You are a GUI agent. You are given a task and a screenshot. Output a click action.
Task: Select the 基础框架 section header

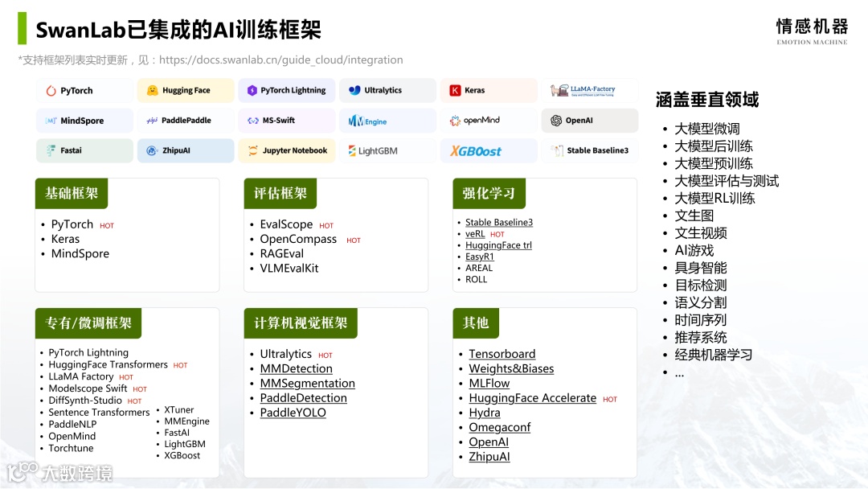(x=72, y=193)
